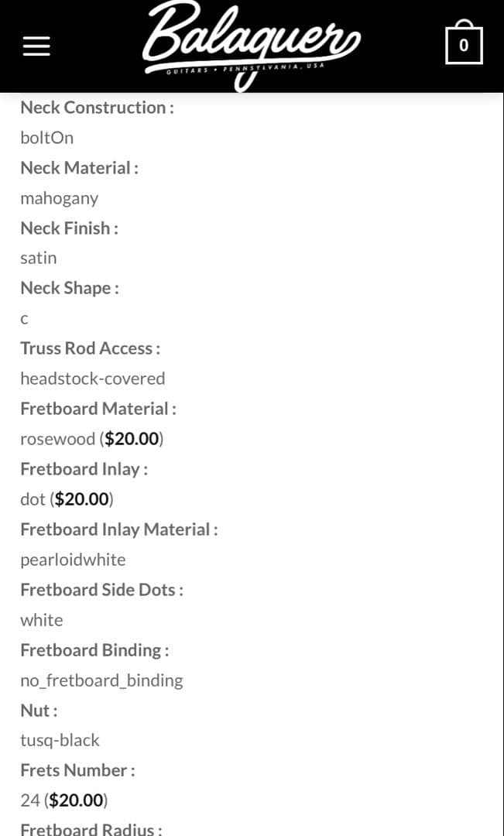Select the boltOn value text
The width and height of the screenshot is (504, 836).
(x=47, y=138)
